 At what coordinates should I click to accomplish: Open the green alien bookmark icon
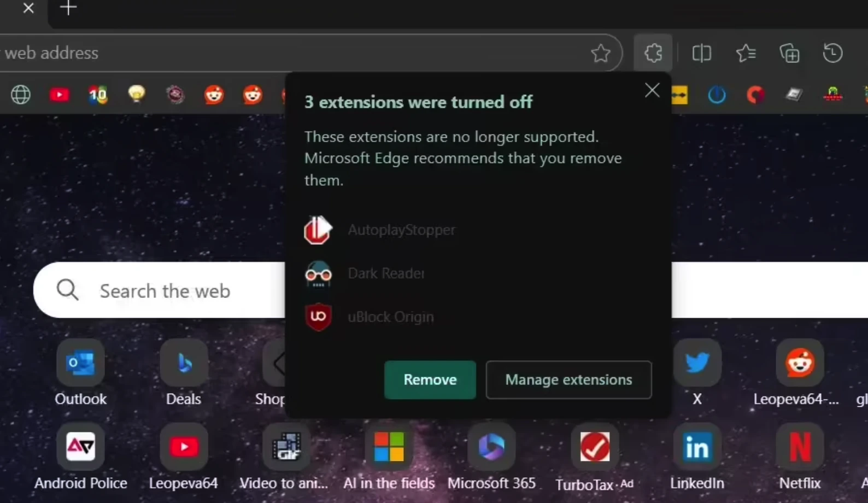[832, 95]
